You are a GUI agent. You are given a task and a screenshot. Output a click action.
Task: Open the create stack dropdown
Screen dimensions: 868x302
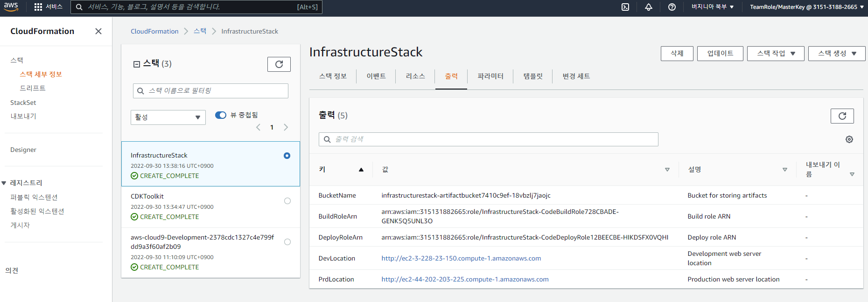coord(837,54)
